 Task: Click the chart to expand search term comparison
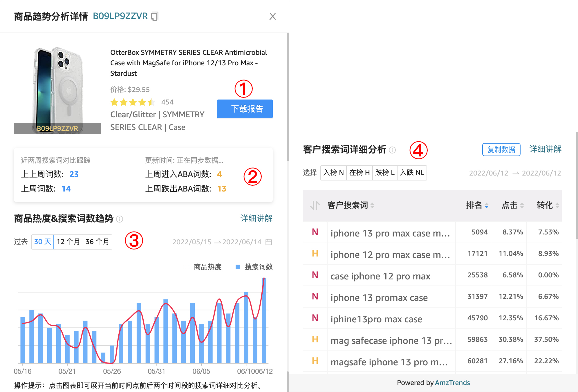145,319
